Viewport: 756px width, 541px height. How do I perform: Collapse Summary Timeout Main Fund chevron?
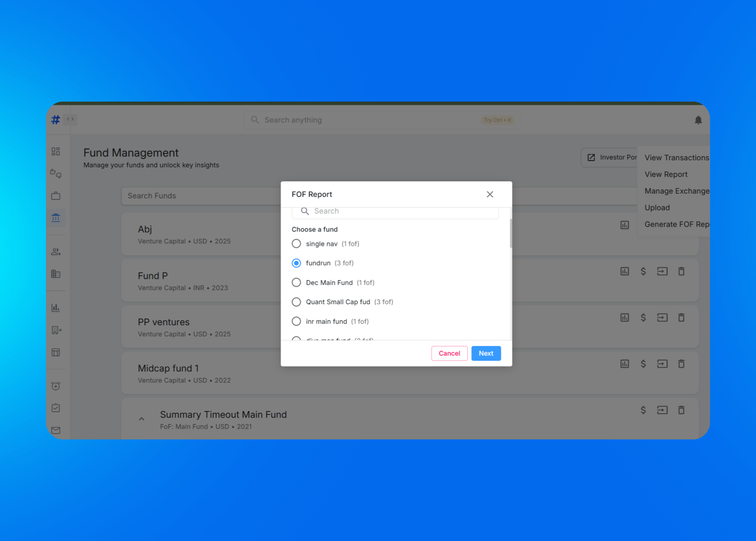point(142,419)
